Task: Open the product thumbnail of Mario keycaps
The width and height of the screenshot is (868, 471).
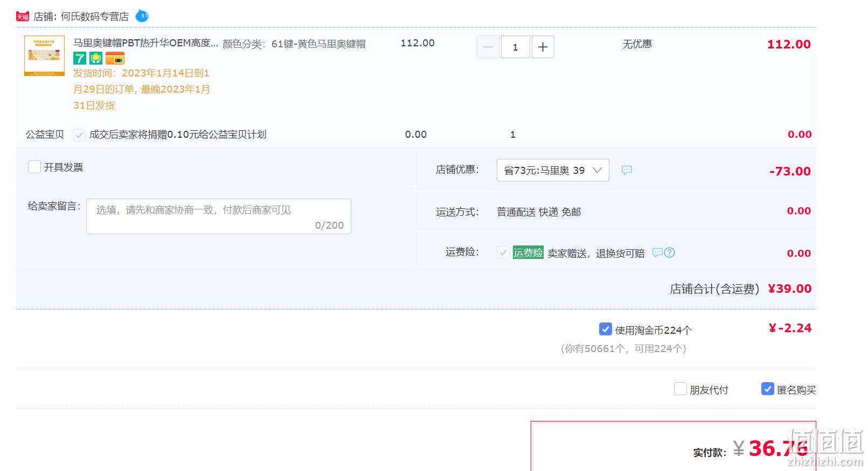Action: 44,55
